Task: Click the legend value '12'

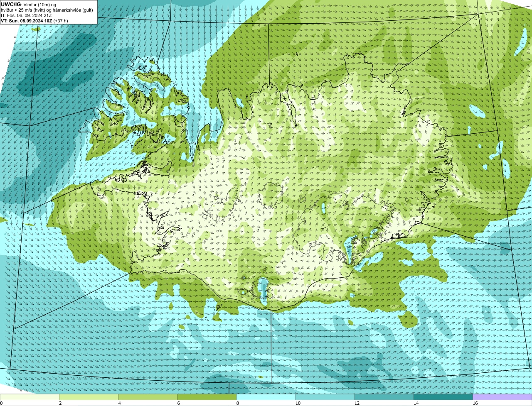Action: 357,403
